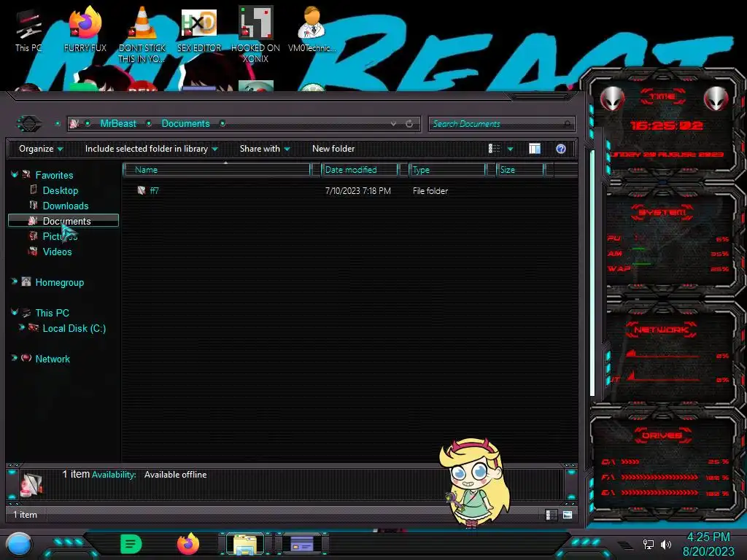Expand the Homegroup tree node
The height and width of the screenshot is (560, 747).
(x=15, y=282)
